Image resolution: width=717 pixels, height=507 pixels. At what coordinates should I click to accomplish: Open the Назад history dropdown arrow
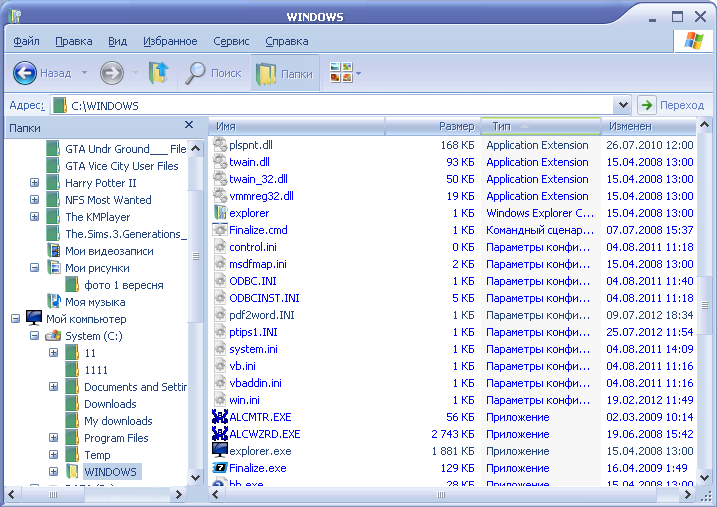[84, 73]
